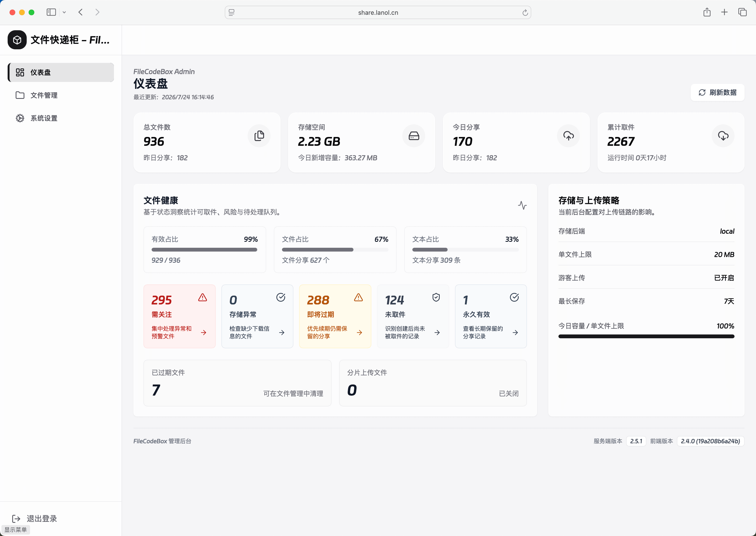Click the arrow on the 需关注 card
756x536 pixels.
pyautogui.click(x=204, y=332)
